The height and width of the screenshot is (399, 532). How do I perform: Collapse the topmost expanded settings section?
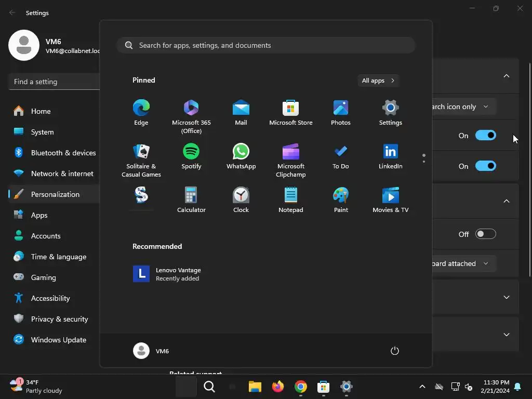506,76
